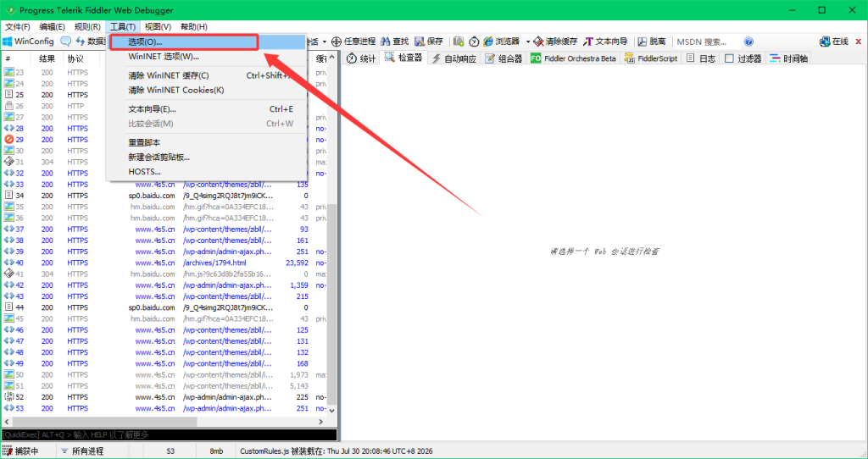Viewport: 868px width, 459px height.
Task: Select session 51 row with size 5,143
Action: [x=164, y=385]
